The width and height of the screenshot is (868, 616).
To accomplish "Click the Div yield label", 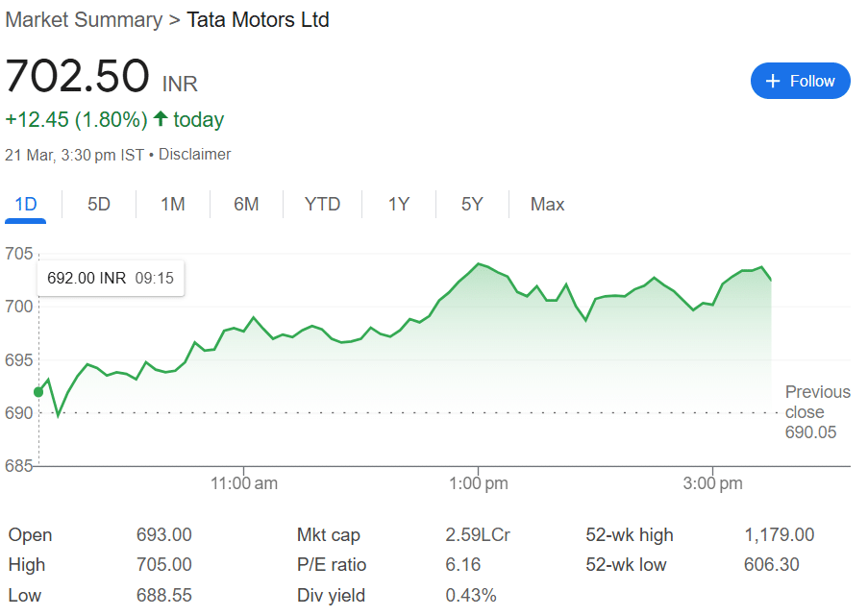I will click(331, 595).
